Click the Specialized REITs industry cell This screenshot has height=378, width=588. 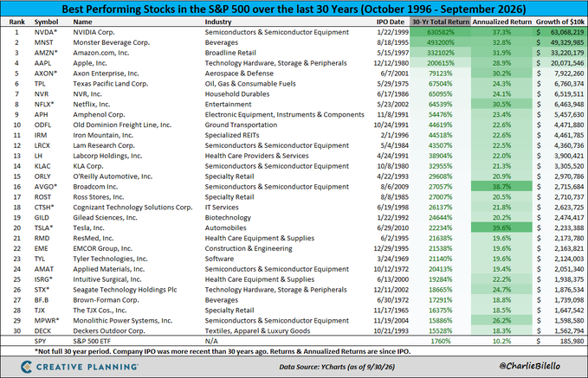click(x=232, y=135)
